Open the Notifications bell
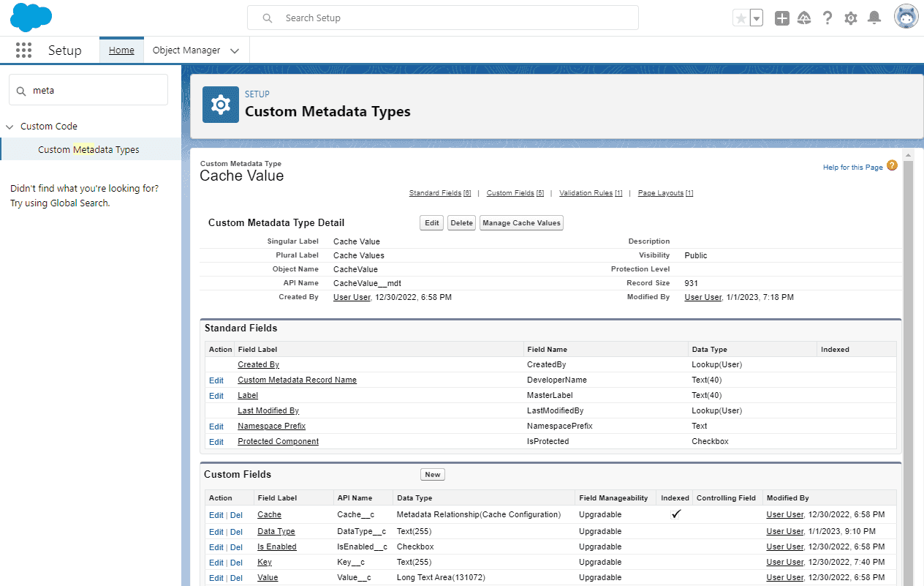The height and width of the screenshot is (586, 924). click(x=874, y=18)
